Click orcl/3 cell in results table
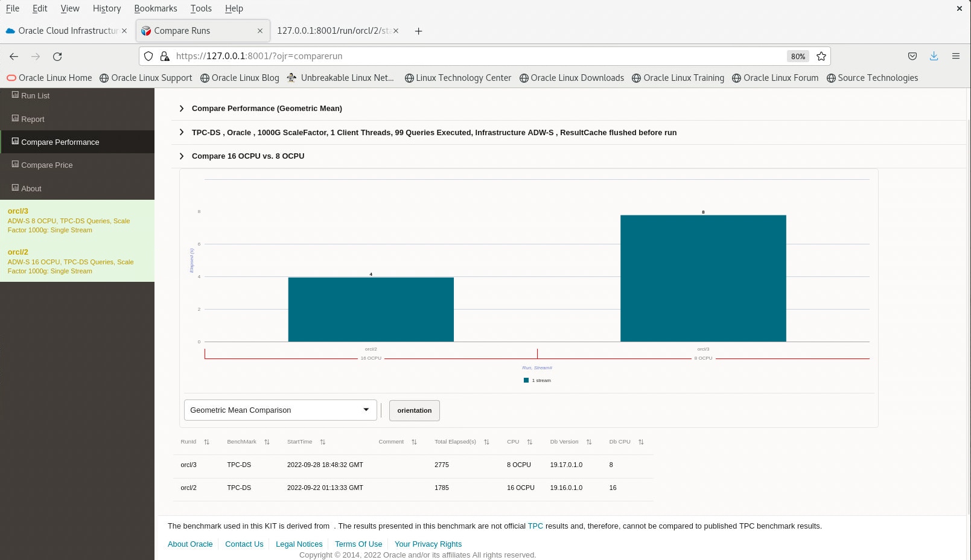This screenshot has height=560, width=971. pos(188,465)
